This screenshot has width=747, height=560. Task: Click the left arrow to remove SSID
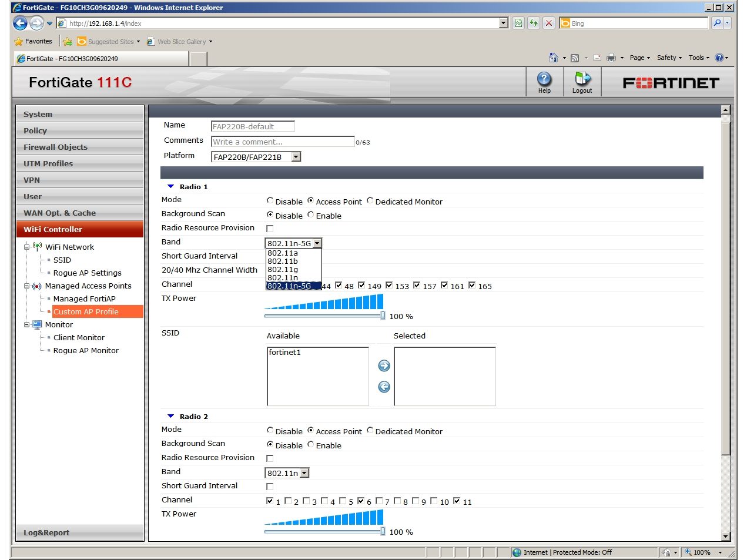(x=384, y=387)
